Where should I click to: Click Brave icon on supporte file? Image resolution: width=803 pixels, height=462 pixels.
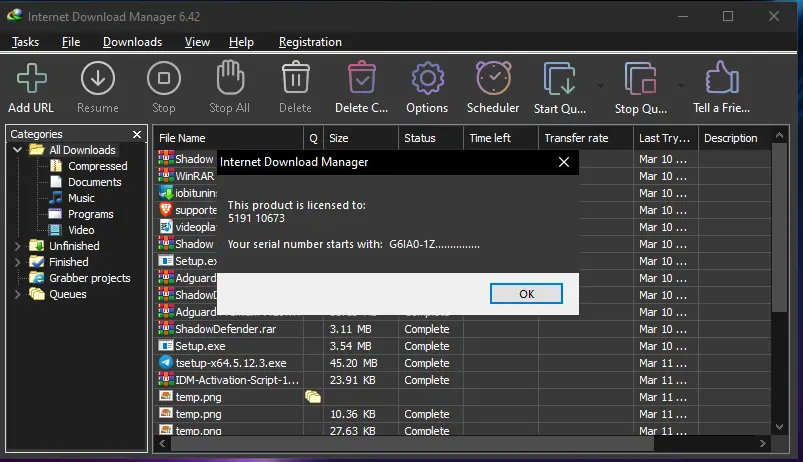[x=165, y=209]
